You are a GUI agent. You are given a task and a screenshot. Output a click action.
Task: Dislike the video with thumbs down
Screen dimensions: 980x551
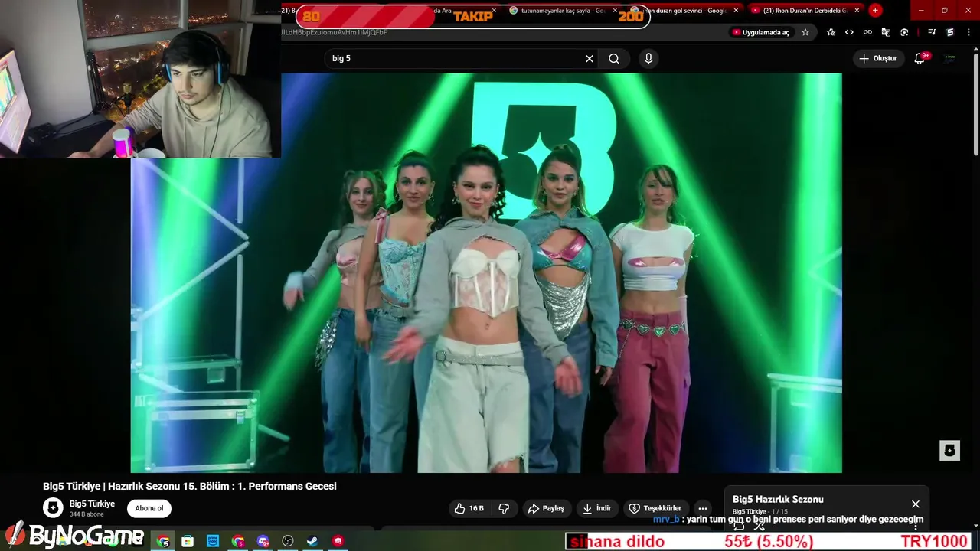coord(504,508)
